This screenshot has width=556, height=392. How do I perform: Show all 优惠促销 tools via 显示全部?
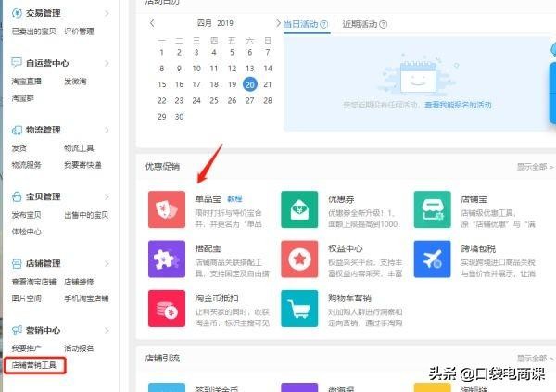click(535, 167)
